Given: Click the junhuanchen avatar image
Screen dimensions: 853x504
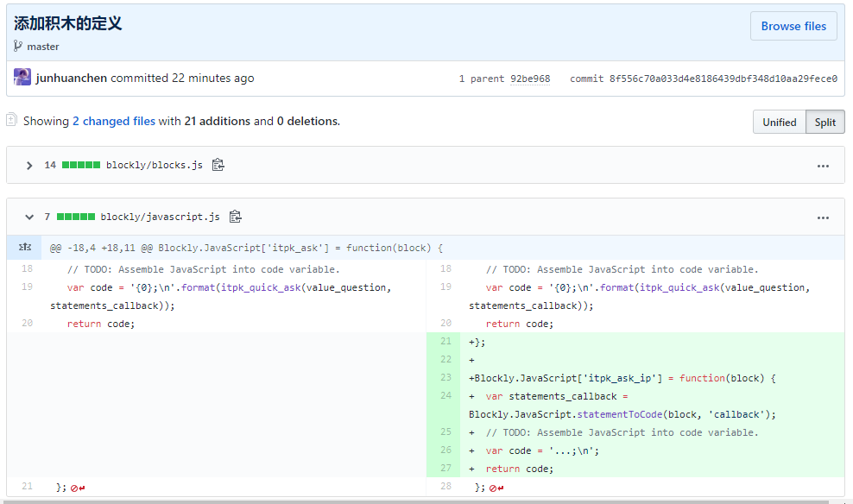Looking at the screenshot, I should [x=22, y=77].
